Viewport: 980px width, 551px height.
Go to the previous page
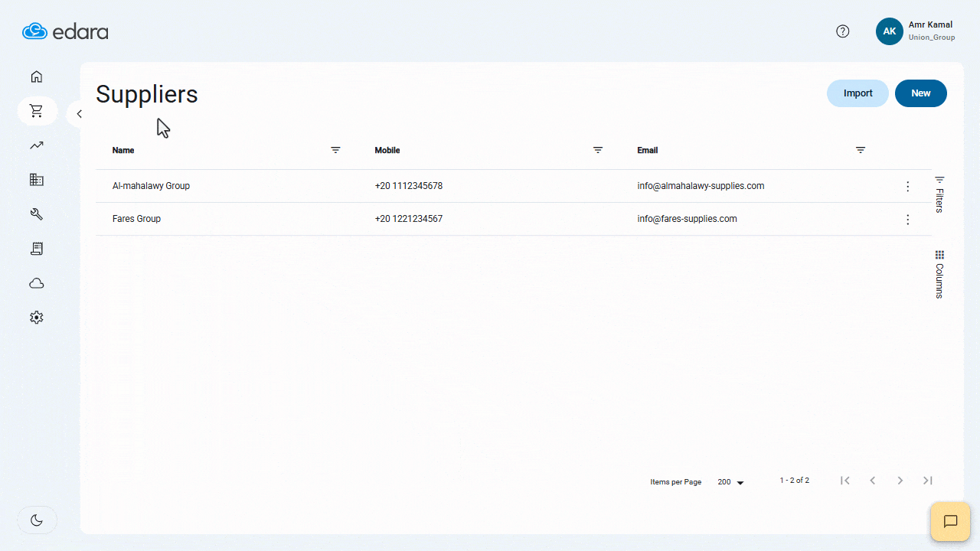point(873,481)
